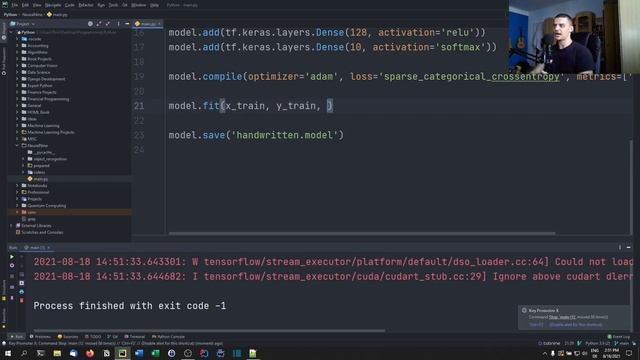Viewport: 640px width, 360px height.
Task: Click line number 21 in the gutter
Action: click(x=139, y=106)
